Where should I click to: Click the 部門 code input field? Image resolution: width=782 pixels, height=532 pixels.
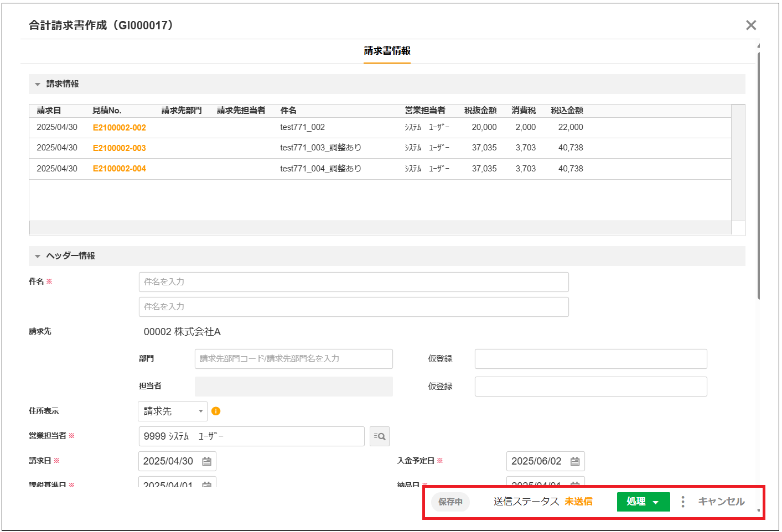[293, 359]
